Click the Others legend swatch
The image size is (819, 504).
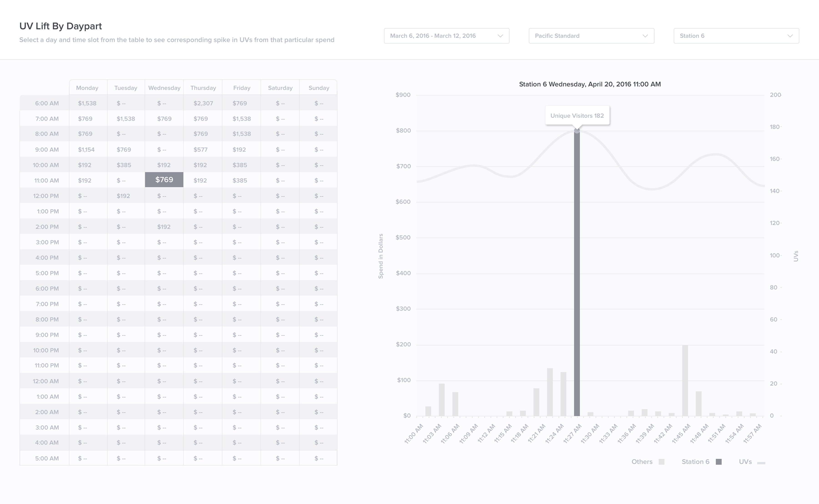click(661, 462)
